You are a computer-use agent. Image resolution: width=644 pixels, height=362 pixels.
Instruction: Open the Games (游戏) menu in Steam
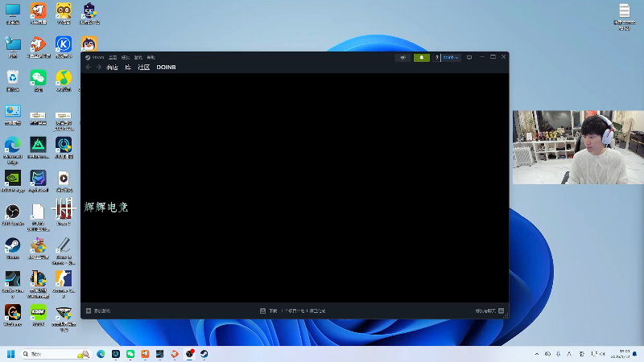(x=138, y=57)
